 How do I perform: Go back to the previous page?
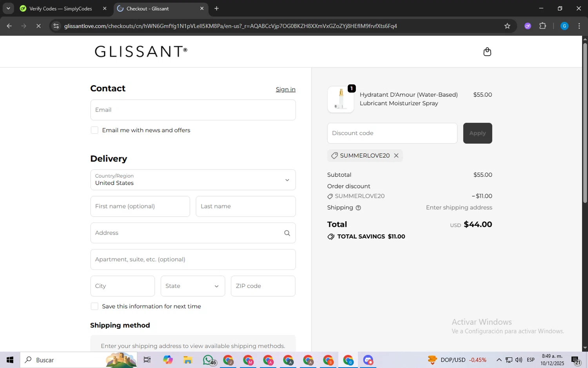[x=9, y=26]
